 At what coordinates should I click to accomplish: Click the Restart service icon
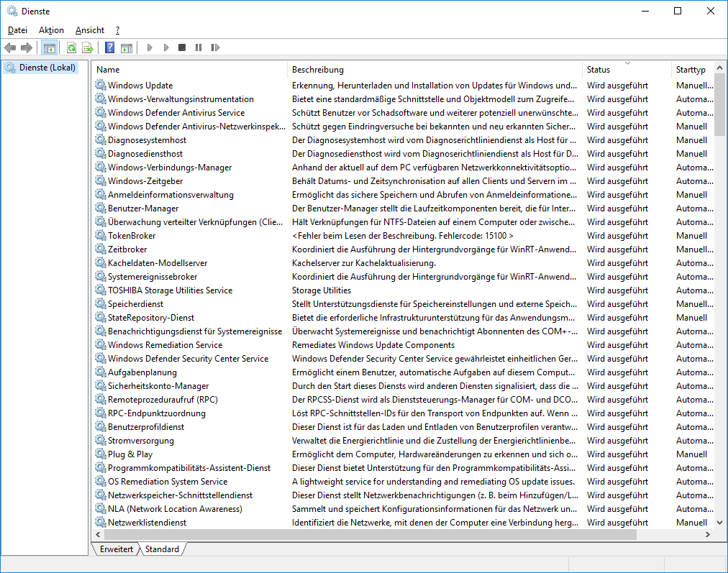(x=215, y=47)
